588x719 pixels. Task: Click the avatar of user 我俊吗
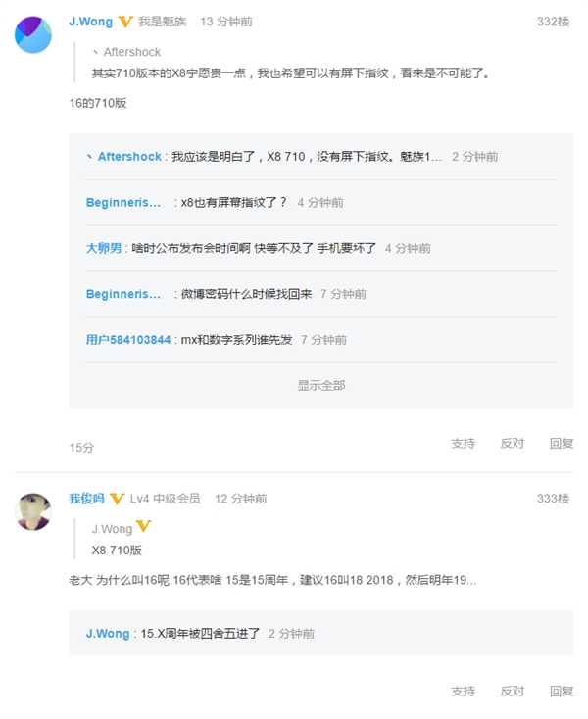pyautogui.click(x=32, y=511)
